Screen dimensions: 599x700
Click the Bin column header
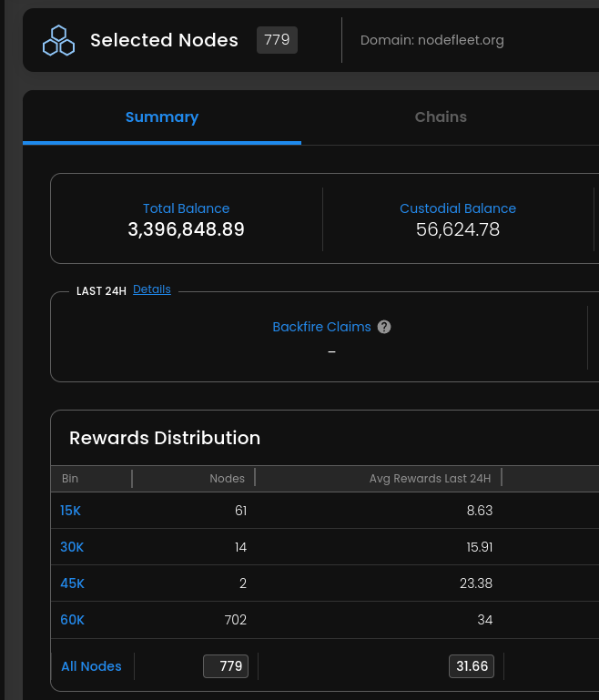(x=70, y=479)
